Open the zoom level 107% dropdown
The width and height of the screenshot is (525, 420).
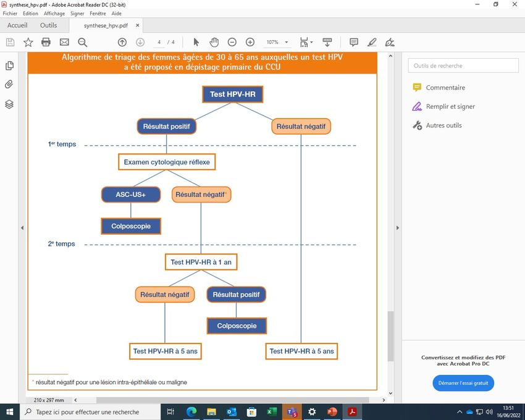(x=277, y=42)
